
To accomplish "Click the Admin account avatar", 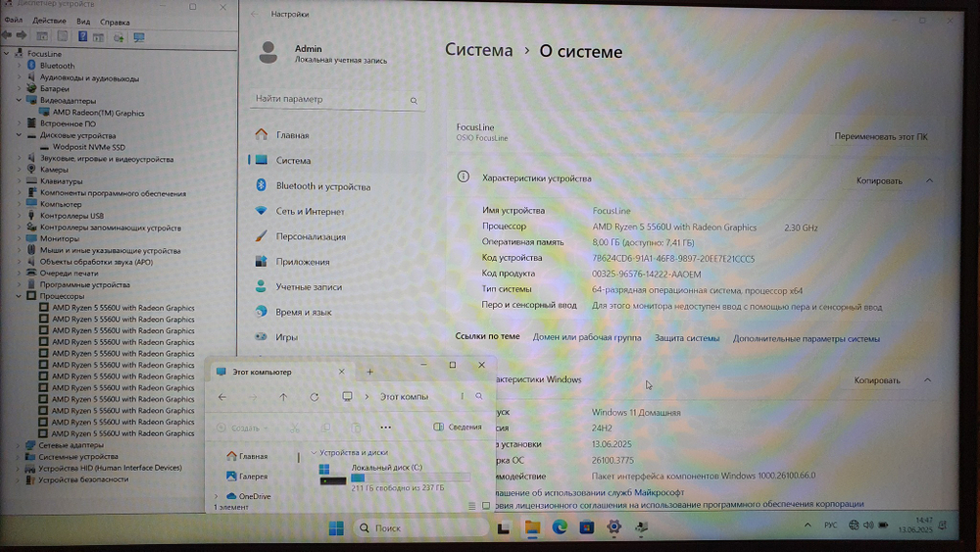I will [x=269, y=53].
